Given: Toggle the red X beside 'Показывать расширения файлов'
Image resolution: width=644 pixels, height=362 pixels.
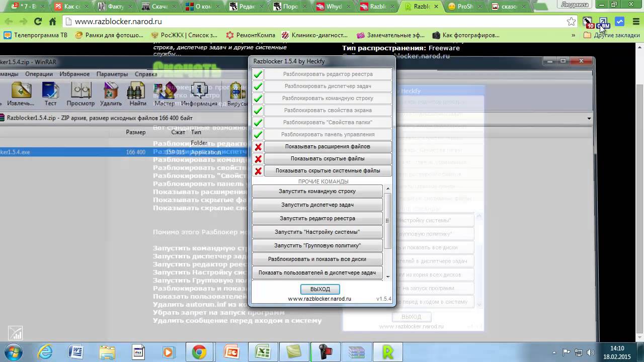Looking at the screenshot, I should [x=258, y=147].
